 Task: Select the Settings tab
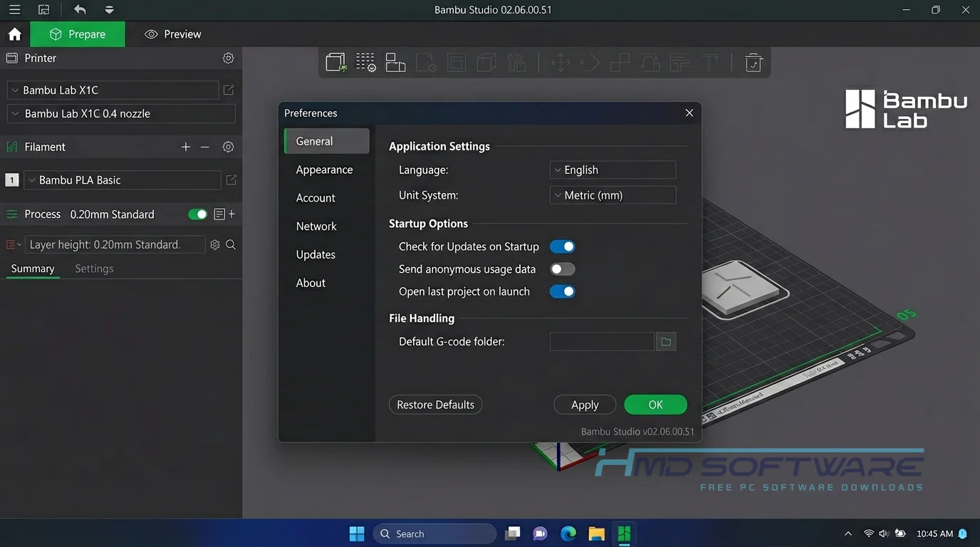[94, 269]
